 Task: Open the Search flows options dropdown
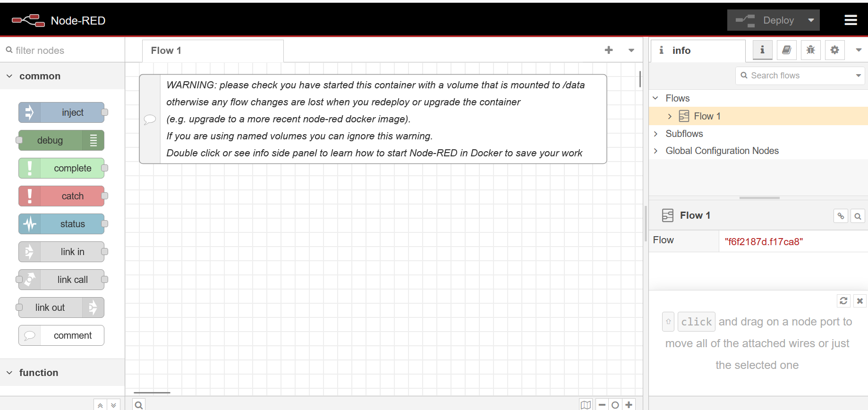pos(859,76)
